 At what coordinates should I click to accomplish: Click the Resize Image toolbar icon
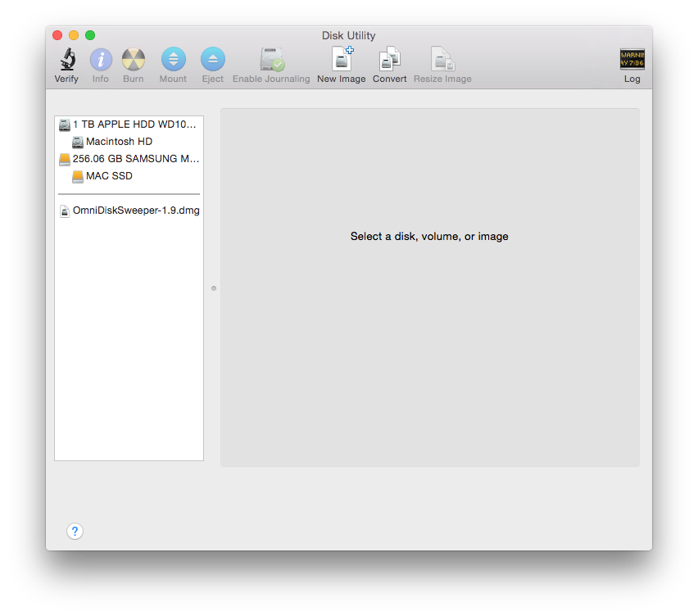pyautogui.click(x=442, y=59)
